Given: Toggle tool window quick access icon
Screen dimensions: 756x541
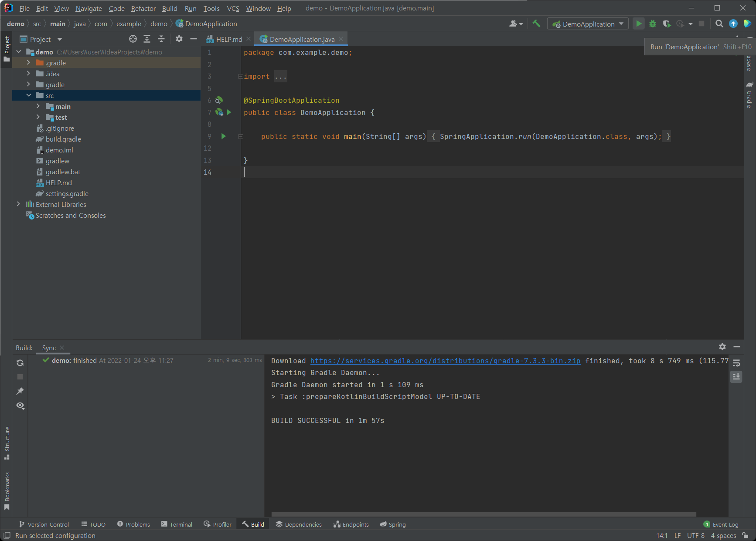Looking at the screenshot, I should pos(7,535).
